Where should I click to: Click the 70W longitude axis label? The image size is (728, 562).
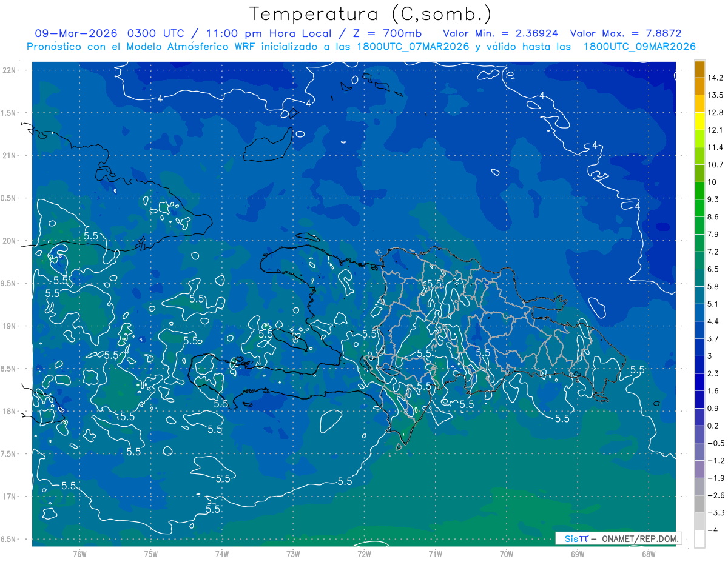507,554
